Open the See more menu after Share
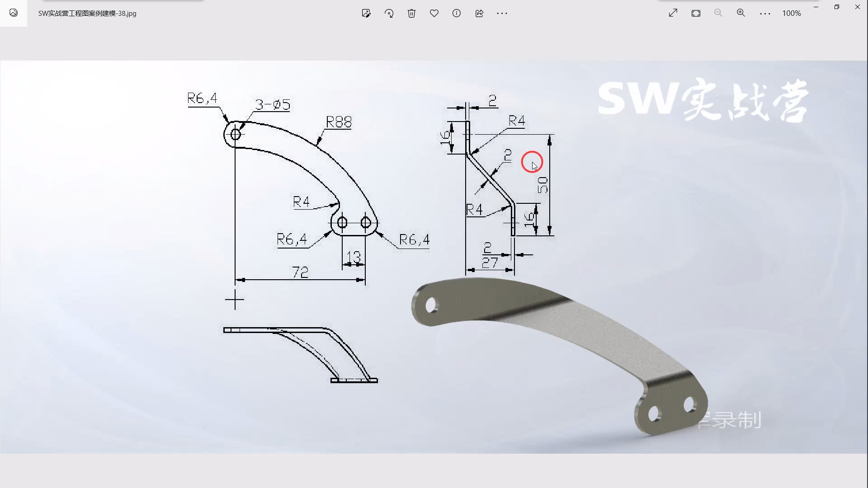 pyautogui.click(x=502, y=14)
